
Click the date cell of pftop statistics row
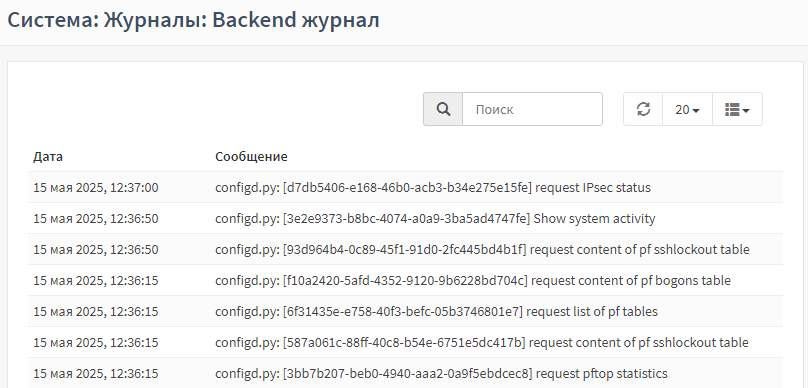[96, 373]
